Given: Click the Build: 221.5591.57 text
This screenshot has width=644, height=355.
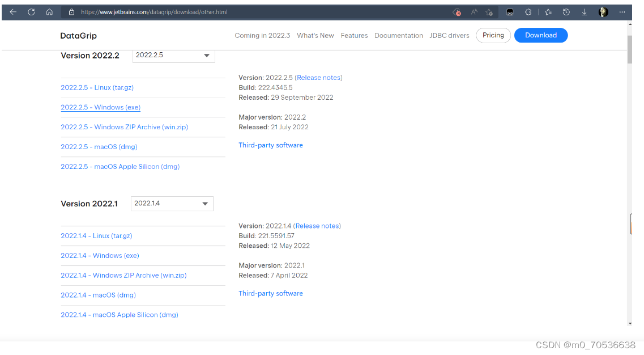Looking at the screenshot, I should pos(267,236).
